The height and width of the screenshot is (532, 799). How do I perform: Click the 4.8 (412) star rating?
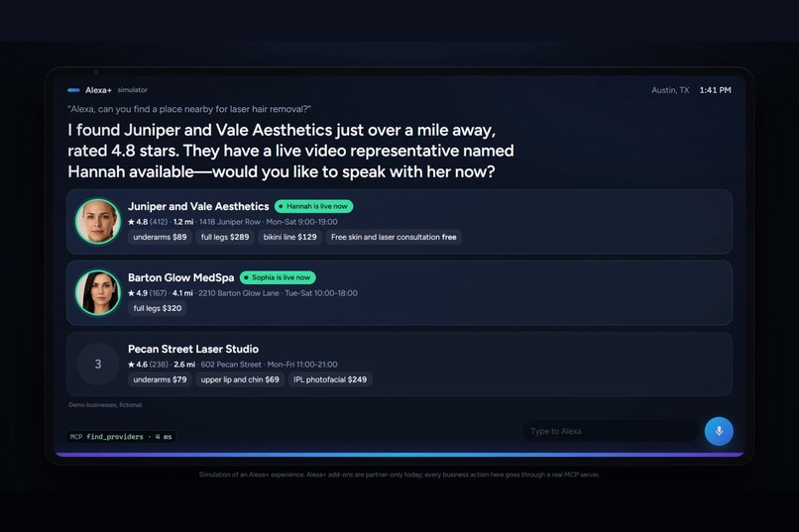(x=148, y=222)
